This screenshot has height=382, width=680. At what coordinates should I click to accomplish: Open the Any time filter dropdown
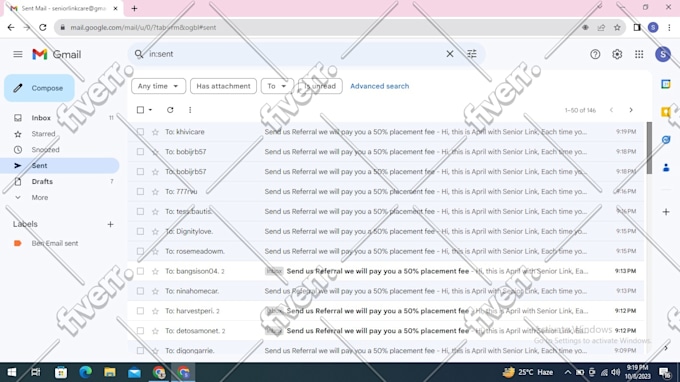(158, 86)
